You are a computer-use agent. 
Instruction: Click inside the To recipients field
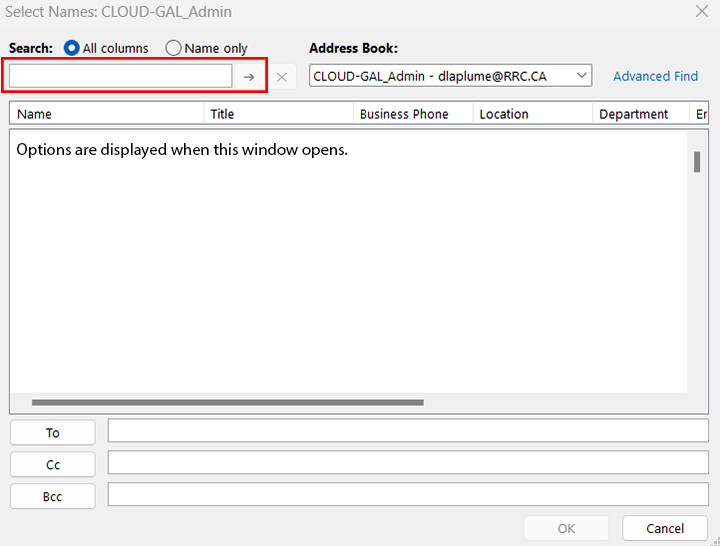[x=408, y=431]
